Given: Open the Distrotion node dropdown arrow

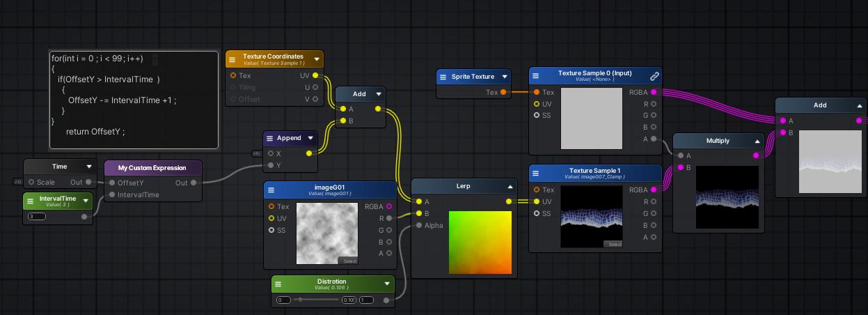Looking at the screenshot, I should point(387,284).
